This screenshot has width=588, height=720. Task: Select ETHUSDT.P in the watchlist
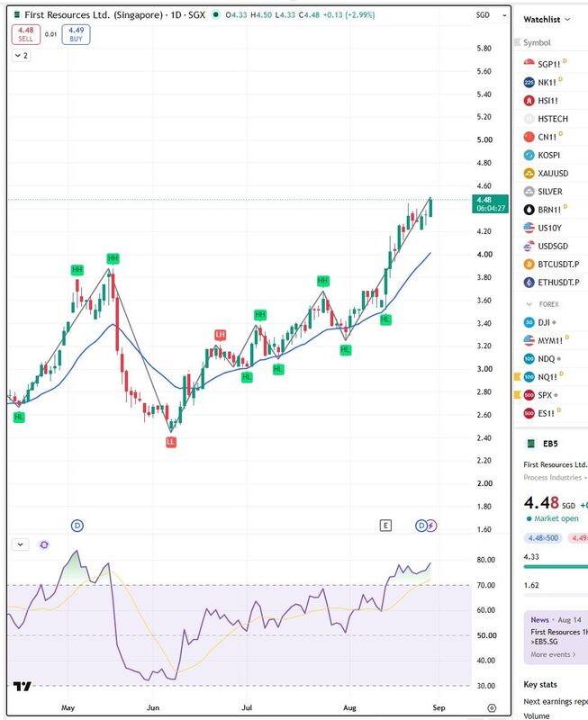click(551, 283)
